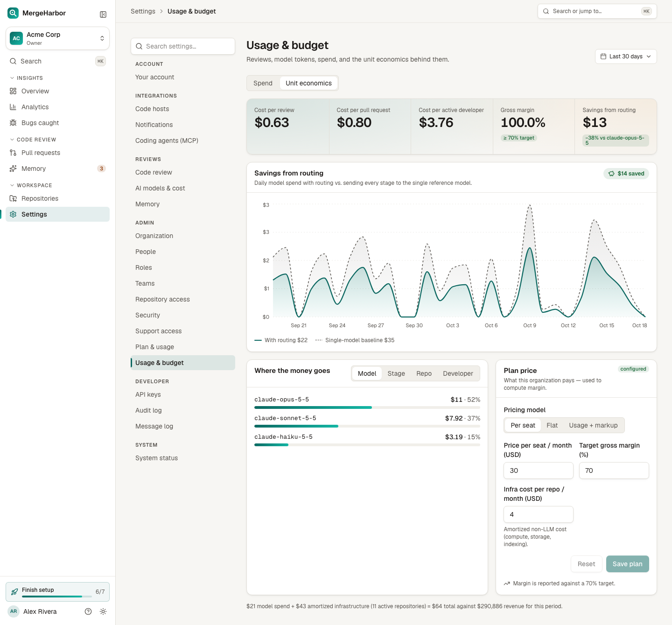The height and width of the screenshot is (625, 672).
Task: Focus the Price per seat input
Action: (539, 471)
